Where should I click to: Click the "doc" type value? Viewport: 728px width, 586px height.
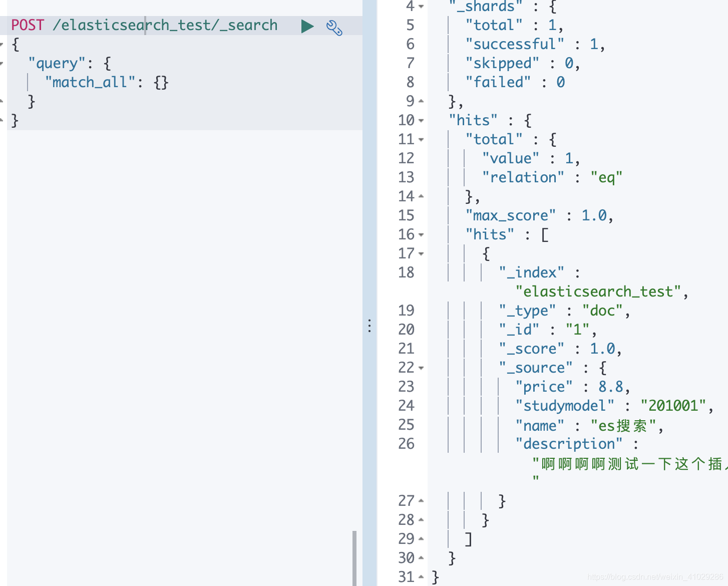602,311
